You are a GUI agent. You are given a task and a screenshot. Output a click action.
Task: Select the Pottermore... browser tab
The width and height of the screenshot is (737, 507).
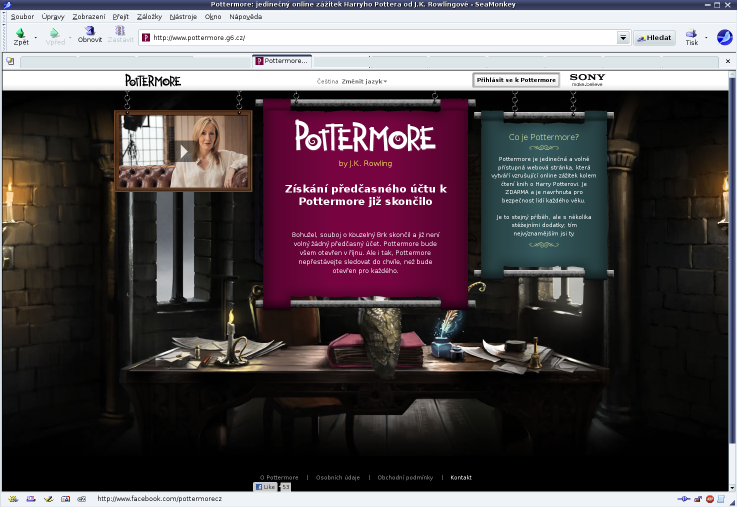coord(282,61)
